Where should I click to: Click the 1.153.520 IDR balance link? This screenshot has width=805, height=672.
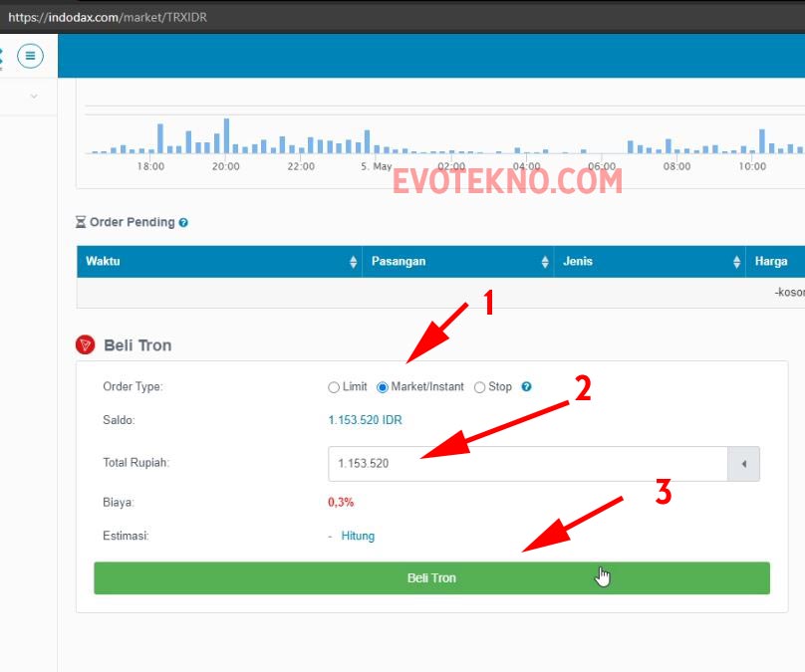click(365, 419)
